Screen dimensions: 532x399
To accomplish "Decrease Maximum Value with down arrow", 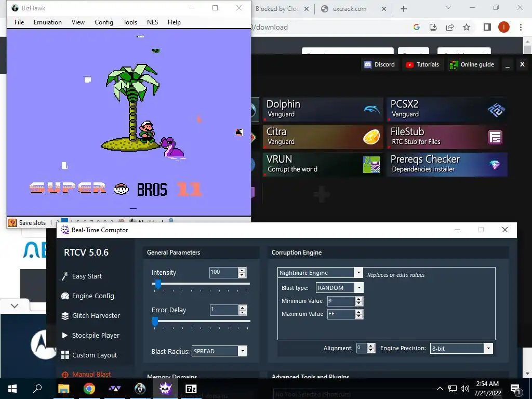I will click(x=359, y=316).
